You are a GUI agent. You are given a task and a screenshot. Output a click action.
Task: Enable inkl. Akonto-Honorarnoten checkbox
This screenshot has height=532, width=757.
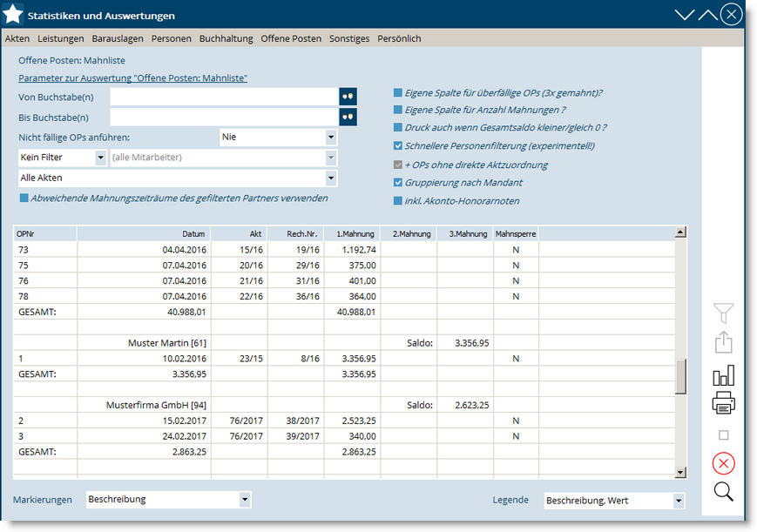(398, 201)
